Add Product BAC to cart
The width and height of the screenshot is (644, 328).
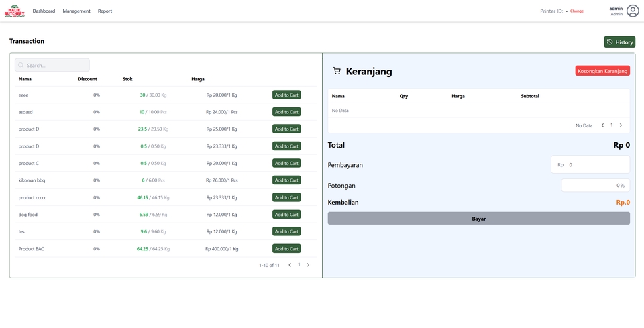pyautogui.click(x=286, y=249)
